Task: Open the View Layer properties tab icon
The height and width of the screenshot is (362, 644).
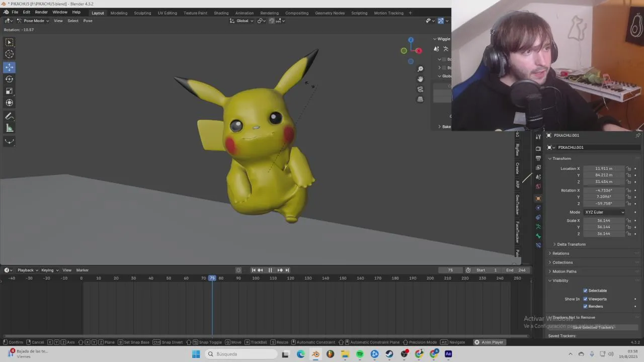Action: pos(538,167)
